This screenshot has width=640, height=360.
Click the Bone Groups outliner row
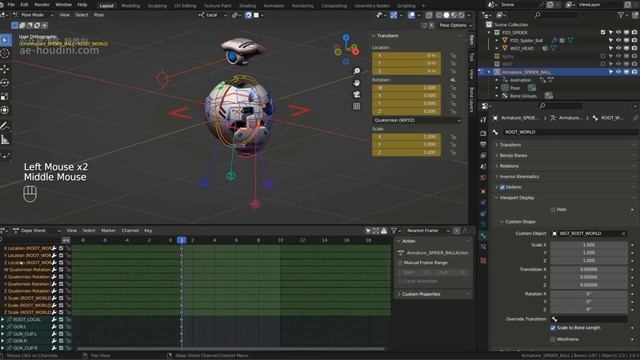(x=523, y=96)
